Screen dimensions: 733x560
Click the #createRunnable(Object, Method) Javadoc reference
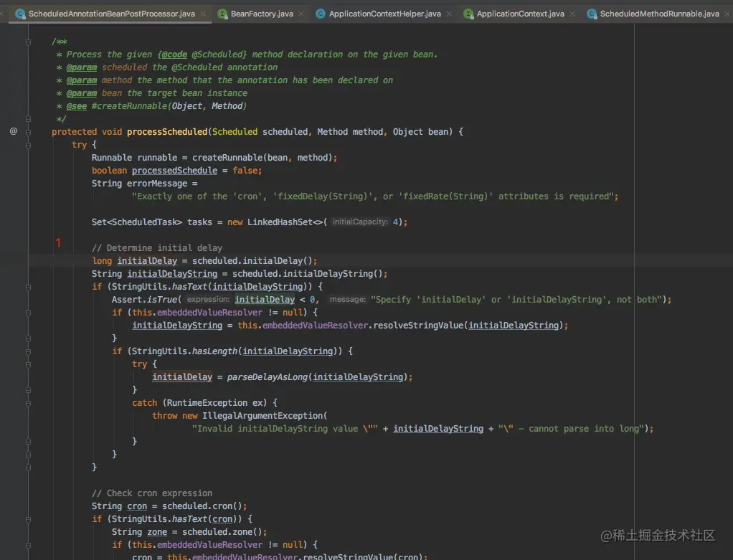[x=169, y=106]
